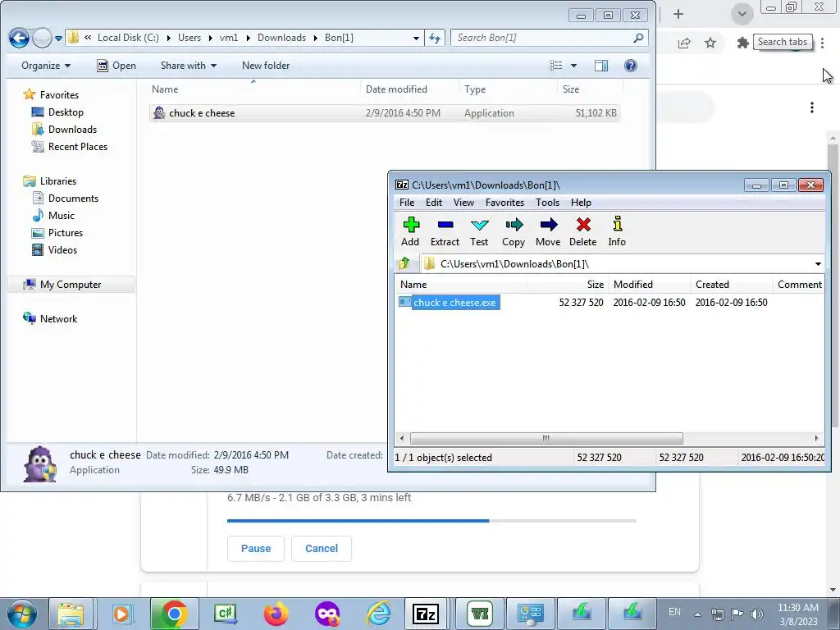Change the Explorer view icon
The width and height of the screenshot is (840, 630).
(556, 66)
